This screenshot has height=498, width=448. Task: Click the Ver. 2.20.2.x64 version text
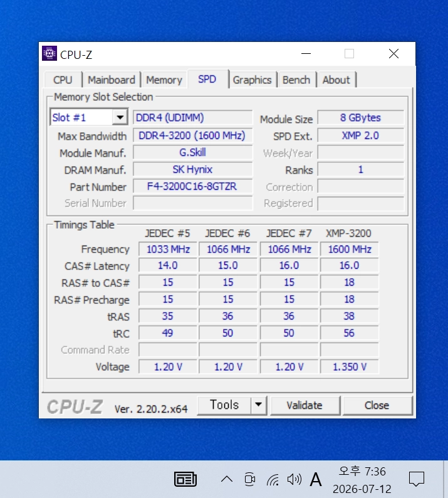coord(151,409)
